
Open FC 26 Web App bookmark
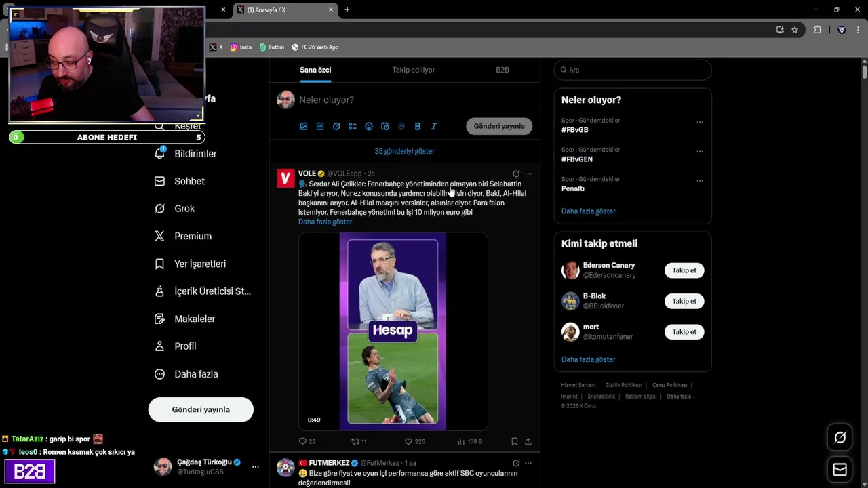click(x=315, y=47)
